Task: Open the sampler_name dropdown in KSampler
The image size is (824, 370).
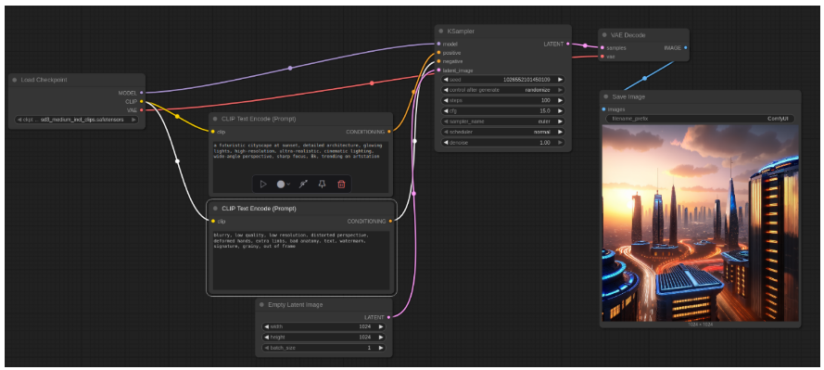Action: [503, 121]
